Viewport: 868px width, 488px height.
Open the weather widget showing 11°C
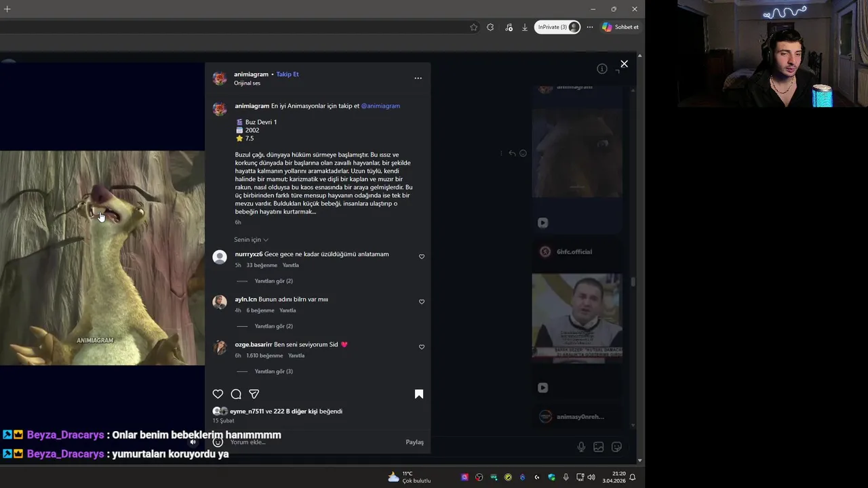(x=409, y=477)
